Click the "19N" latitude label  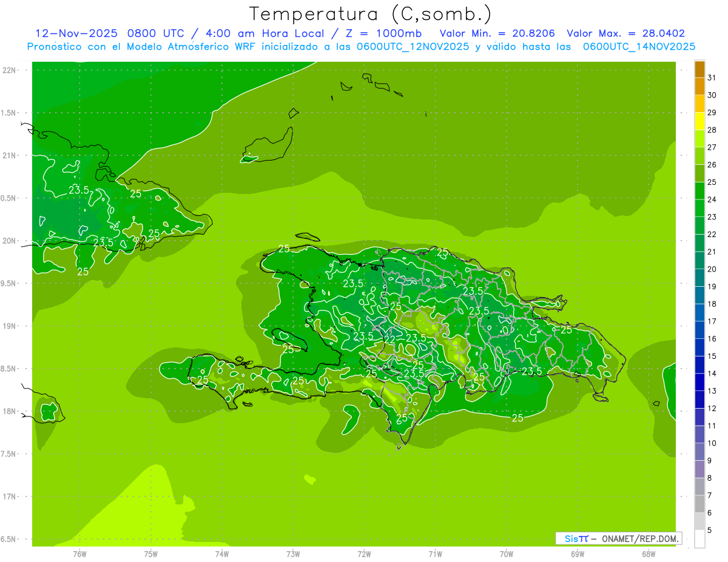9,326
